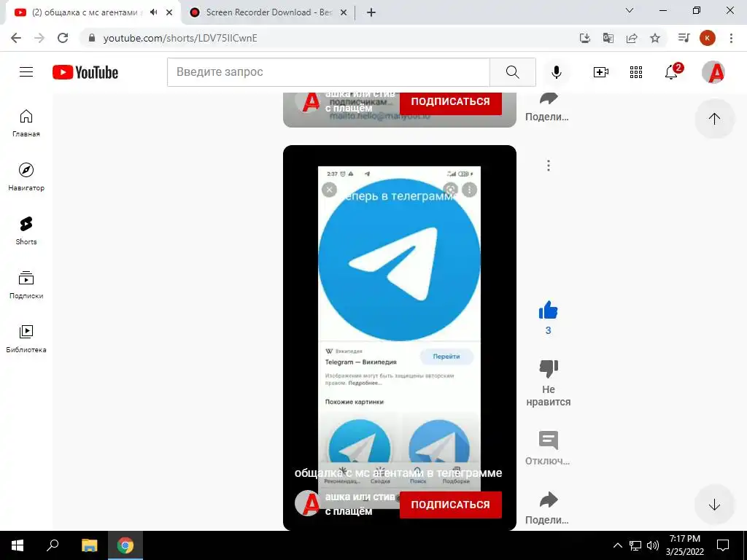Open Подписки in the sidebar
Viewport: 747px width, 560px height.
(x=26, y=285)
